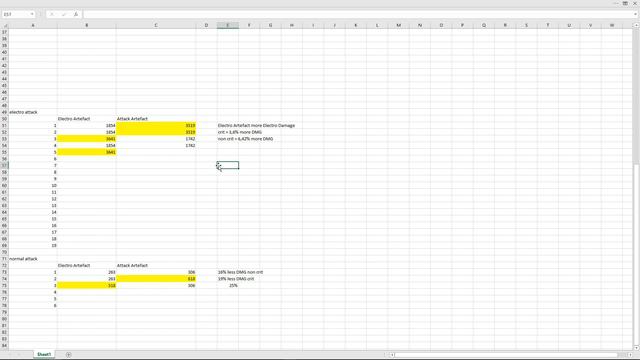The width and height of the screenshot is (640, 360).
Task: Open the Name Box dropdown arrow
Action: [x=32, y=14]
